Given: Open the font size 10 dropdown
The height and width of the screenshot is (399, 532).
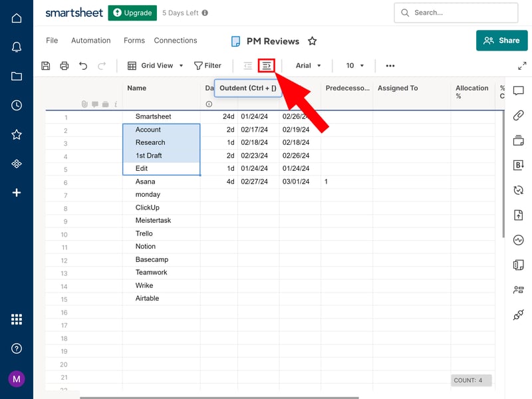Looking at the screenshot, I should coord(355,65).
